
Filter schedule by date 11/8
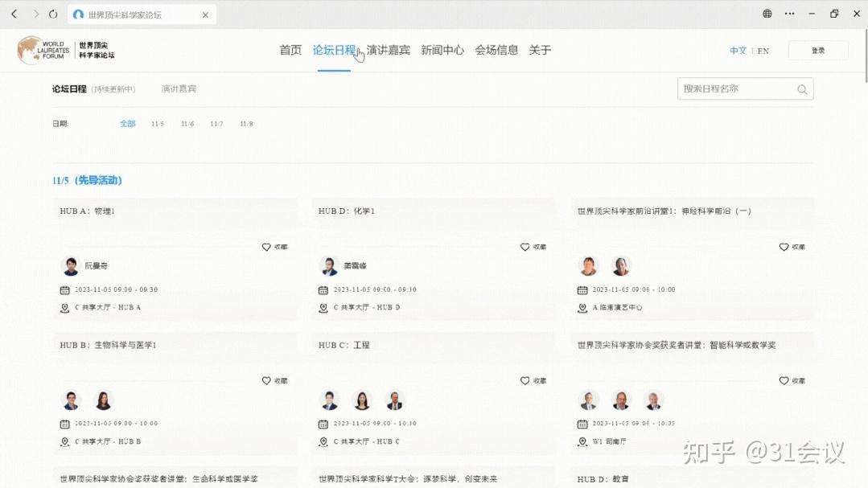(246, 124)
